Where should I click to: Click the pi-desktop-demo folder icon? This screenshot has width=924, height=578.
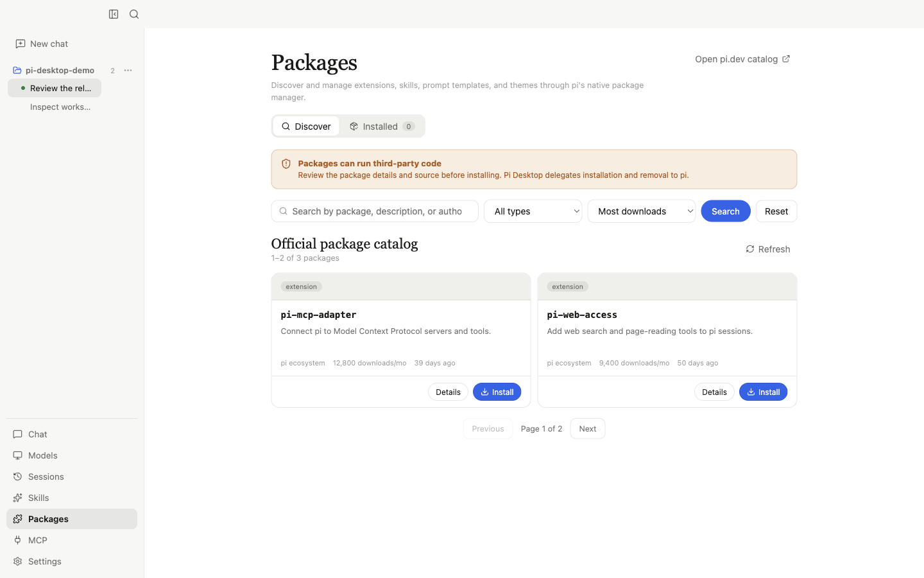pos(17,71)
